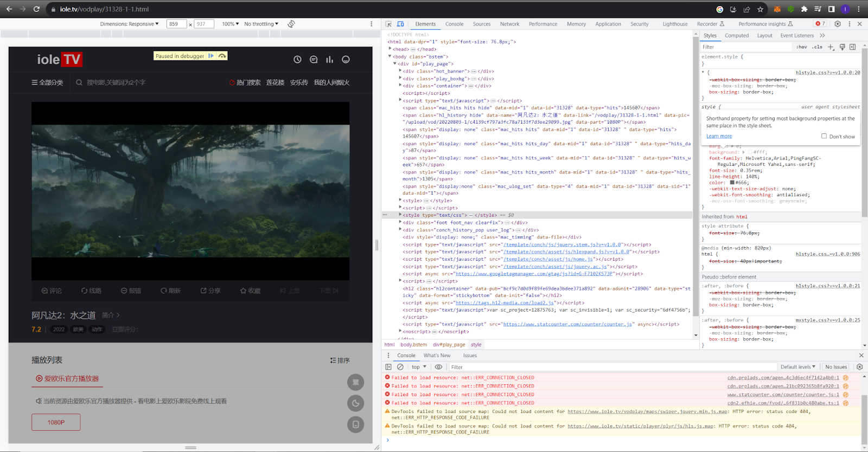The width and height of the screenshot is (868, 452).
Task: Collapse the body class bstem node
Action: (390, 56)
